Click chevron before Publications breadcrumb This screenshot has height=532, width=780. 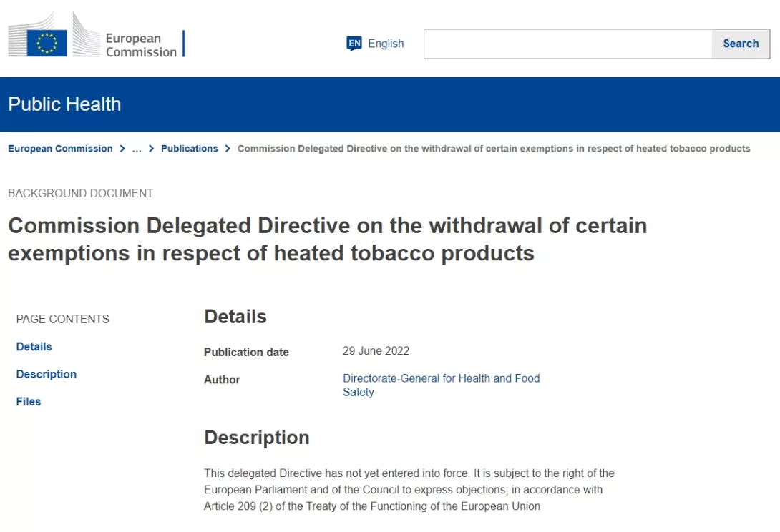[151, 149]
